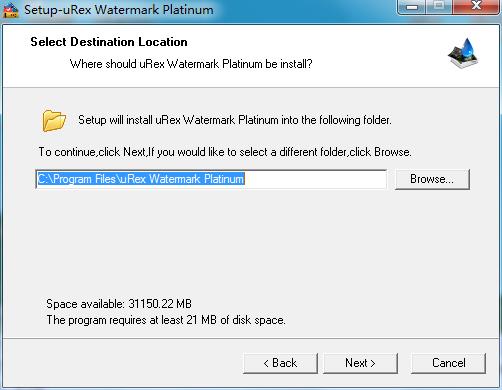Click the uRex water drop logo icon

coord(463,53)
